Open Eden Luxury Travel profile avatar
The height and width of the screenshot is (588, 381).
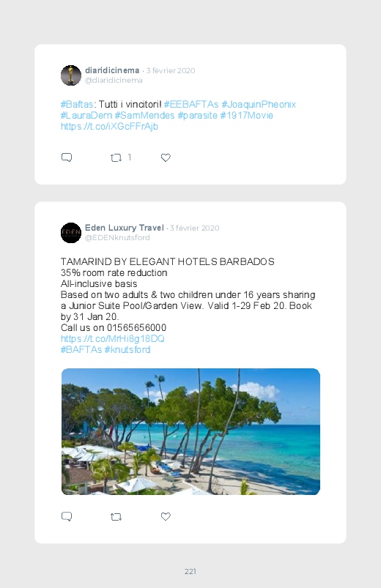point(71,233)
